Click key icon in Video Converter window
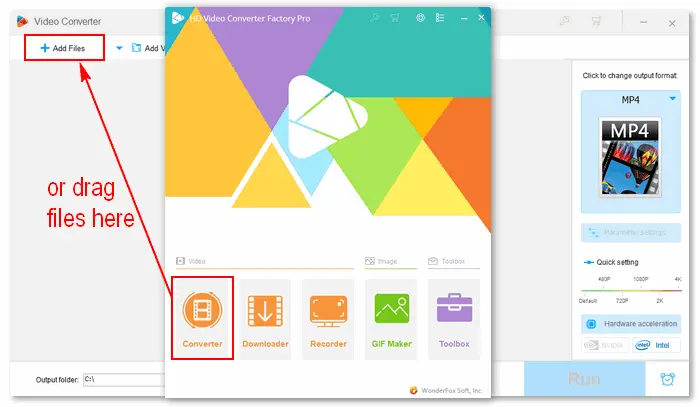700x407 pixels. click(x=565, y=21)
